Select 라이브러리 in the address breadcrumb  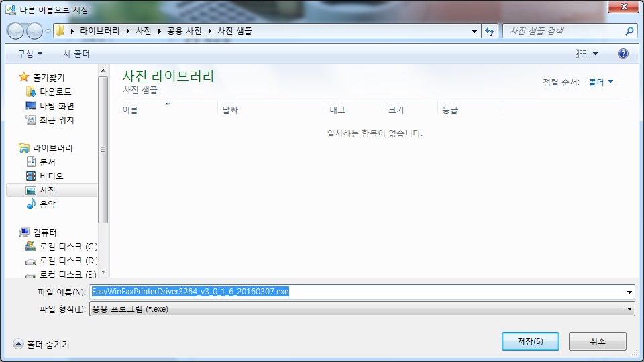99,31
